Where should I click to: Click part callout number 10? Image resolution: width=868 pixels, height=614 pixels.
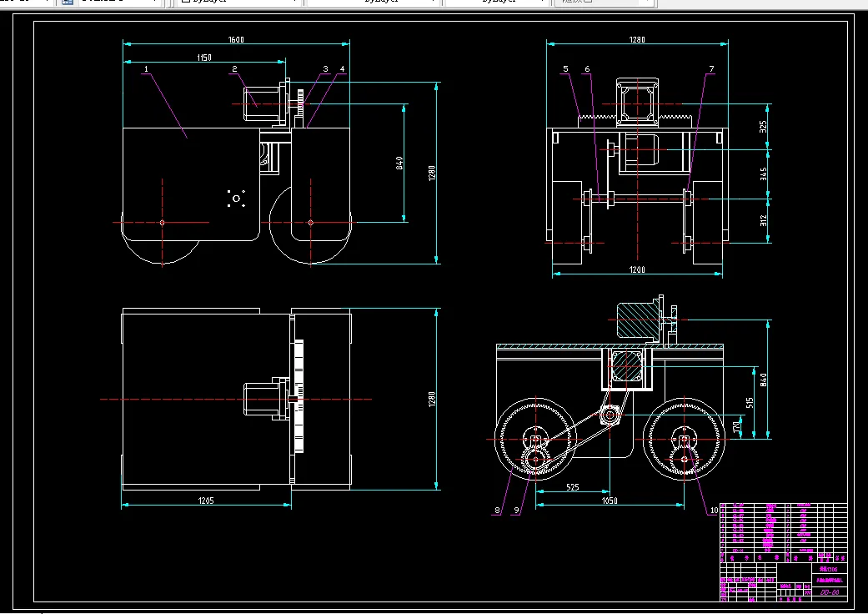tap(714, 510)
